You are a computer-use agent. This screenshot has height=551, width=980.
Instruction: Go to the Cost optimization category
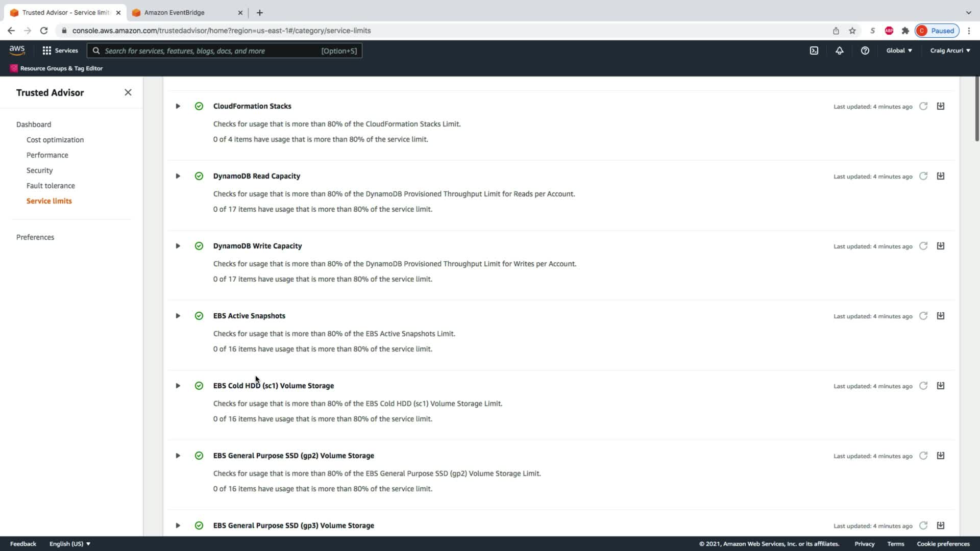pos(55,140)
